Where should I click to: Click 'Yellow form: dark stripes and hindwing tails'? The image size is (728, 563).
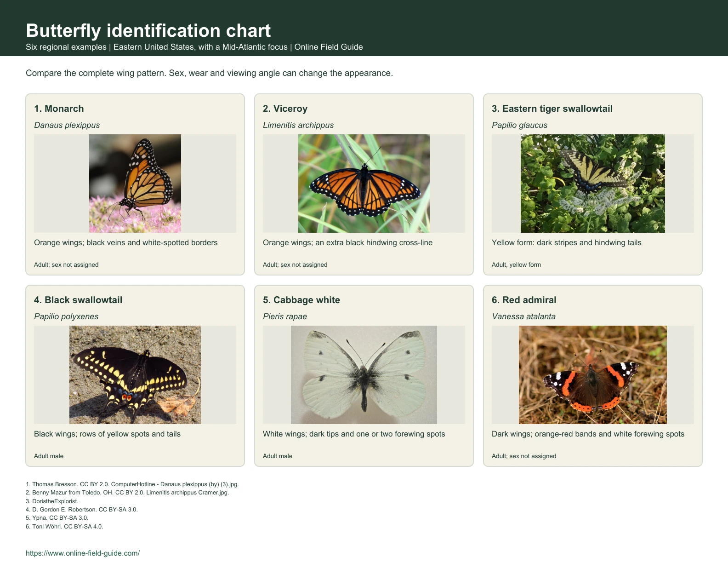pyautogui.click(x=567, y=242)
